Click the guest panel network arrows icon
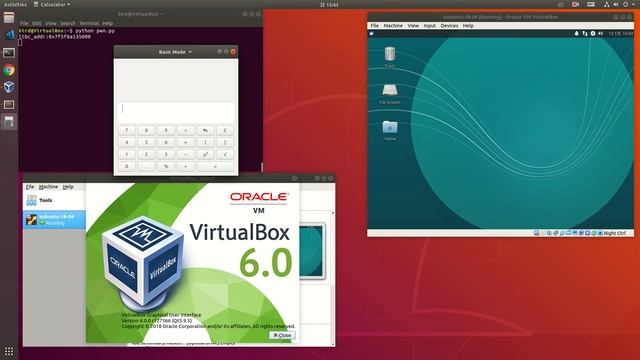640x360 pixels. pyautogui.click(x=585, y=33)
